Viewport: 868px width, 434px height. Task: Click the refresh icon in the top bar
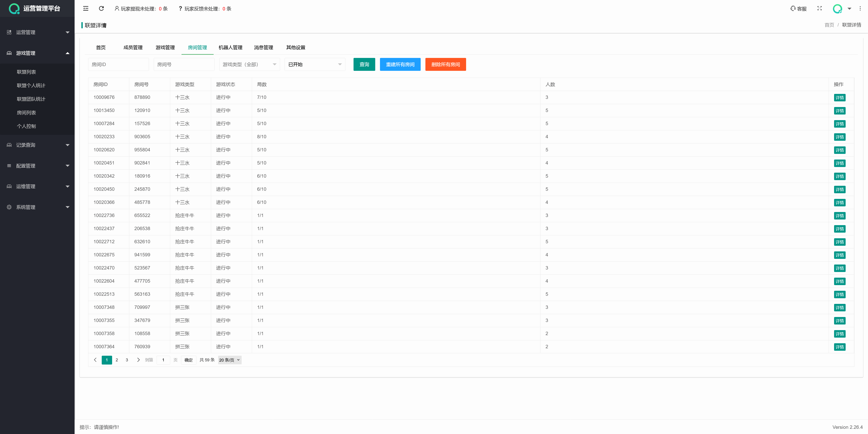pyautogui.click(x=101, y=8)
